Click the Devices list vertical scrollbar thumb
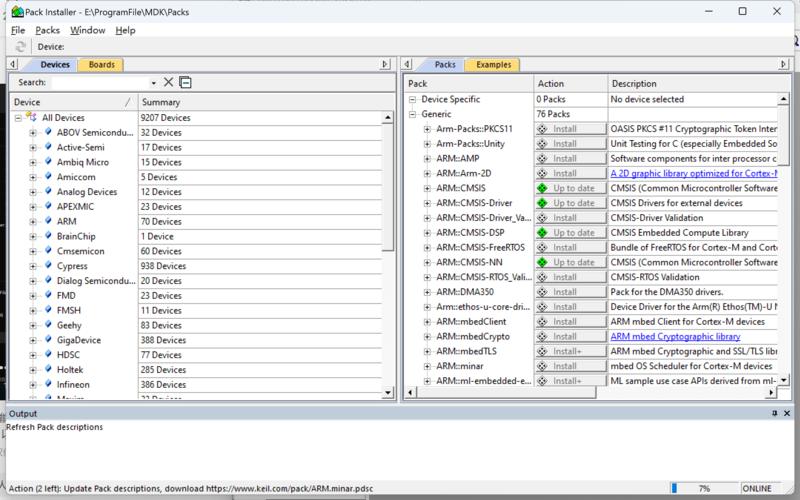 pos(388,187)
